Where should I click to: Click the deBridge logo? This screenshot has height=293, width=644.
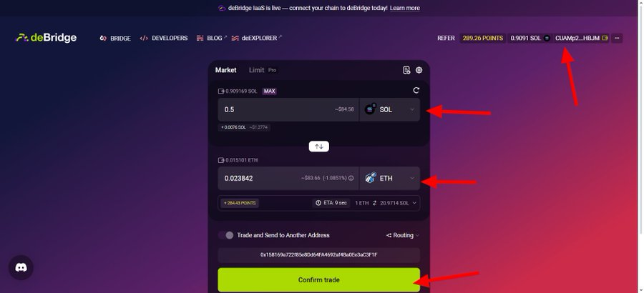point(46,38)
